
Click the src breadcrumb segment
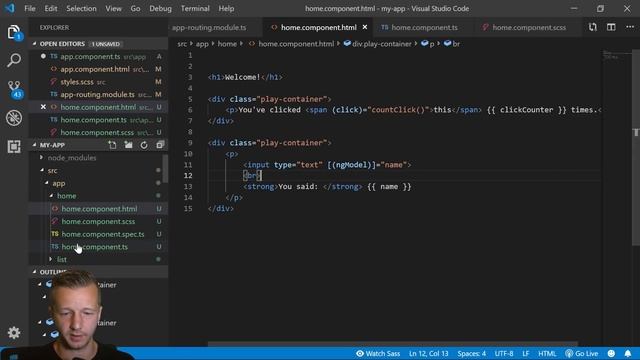(182, 44)
